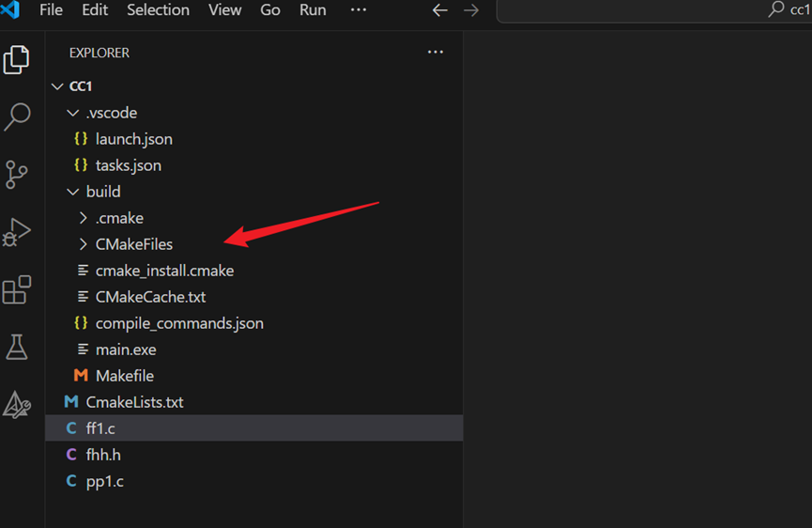Image resolution: width=812 pixels, height=528 pixels.
Task: Open the Extensions view
Action: coord(17,289)
